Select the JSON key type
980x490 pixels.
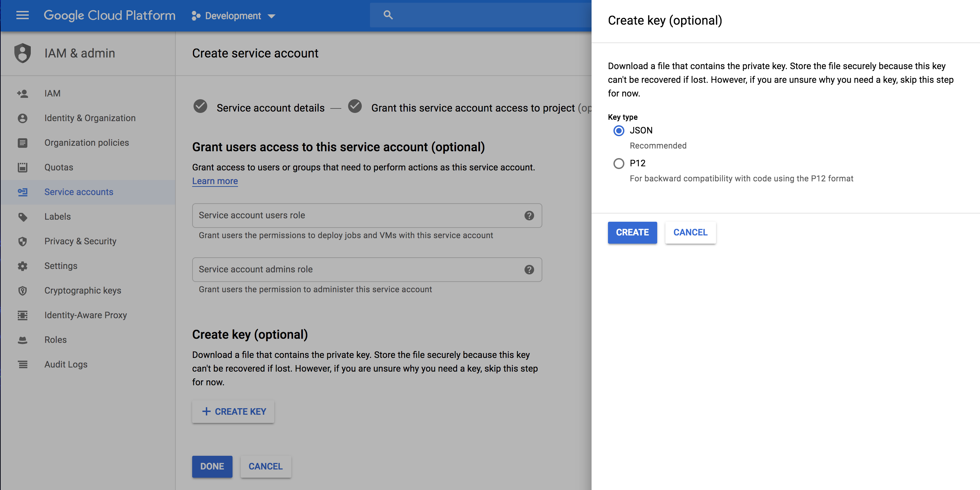point(619,131)
